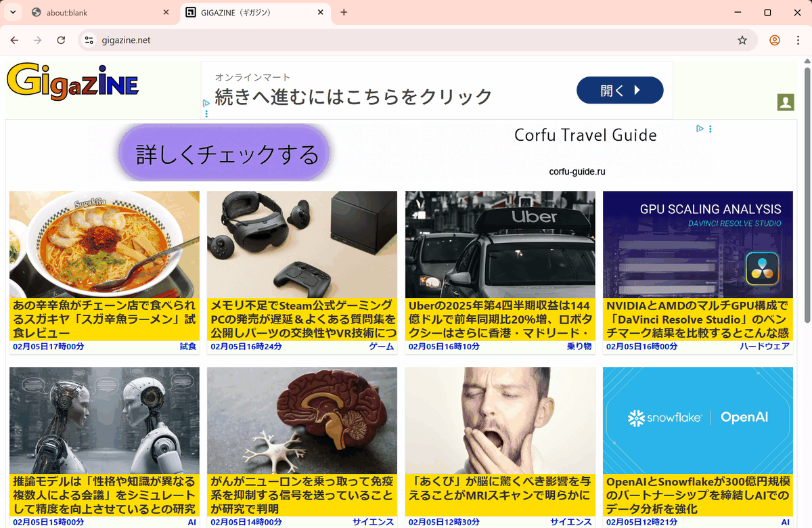
Task: Expand the tab search dropdown
Action: coord(12,12)
